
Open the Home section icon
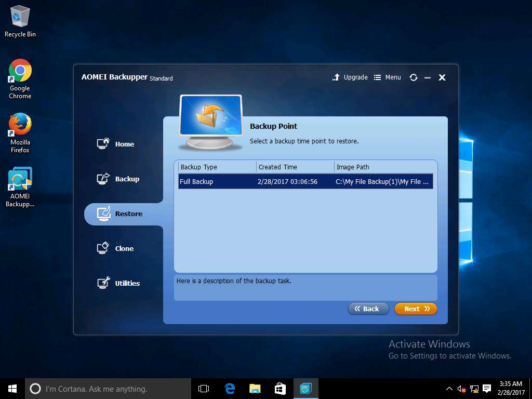103,143
